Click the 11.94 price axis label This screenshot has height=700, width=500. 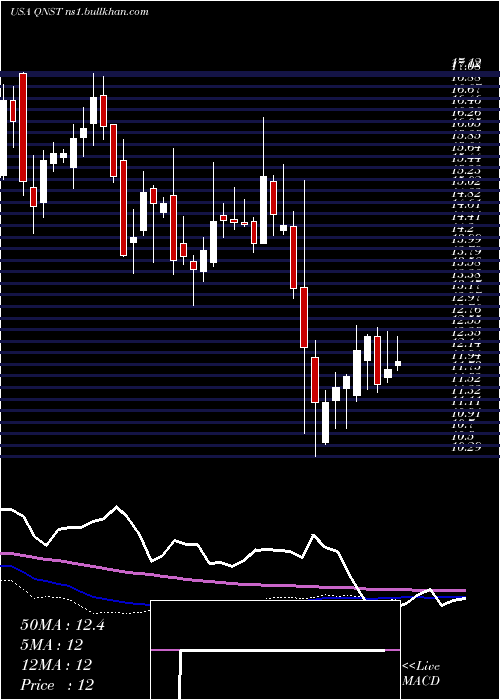click(466, 356)
